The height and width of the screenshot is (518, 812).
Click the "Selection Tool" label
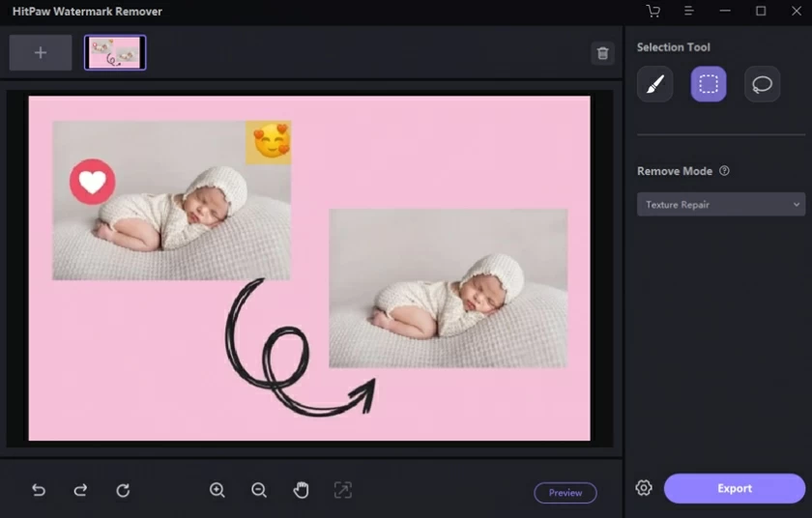(673, 47)
